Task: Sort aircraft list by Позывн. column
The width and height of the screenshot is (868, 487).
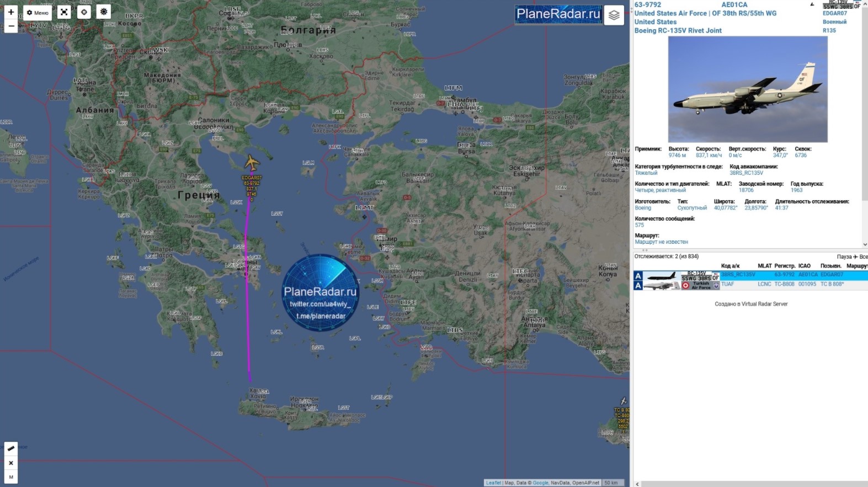Action: click(831, 266)
